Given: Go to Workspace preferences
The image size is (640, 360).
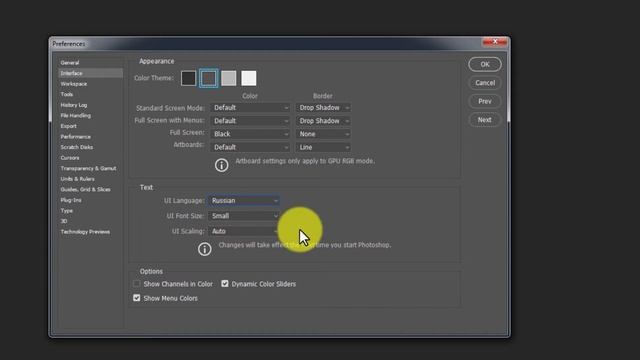Looking at the screenshot, I should (91, 84).
